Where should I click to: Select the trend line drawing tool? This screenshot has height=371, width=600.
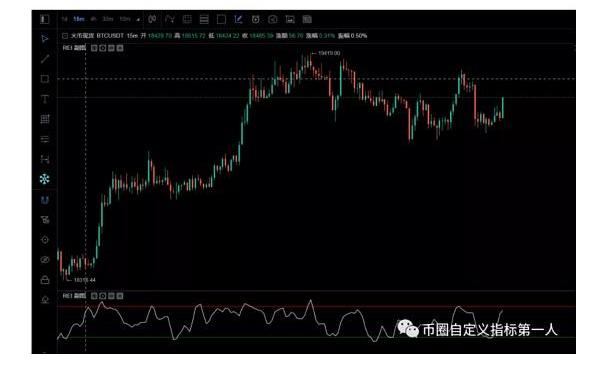pos(45,59)
